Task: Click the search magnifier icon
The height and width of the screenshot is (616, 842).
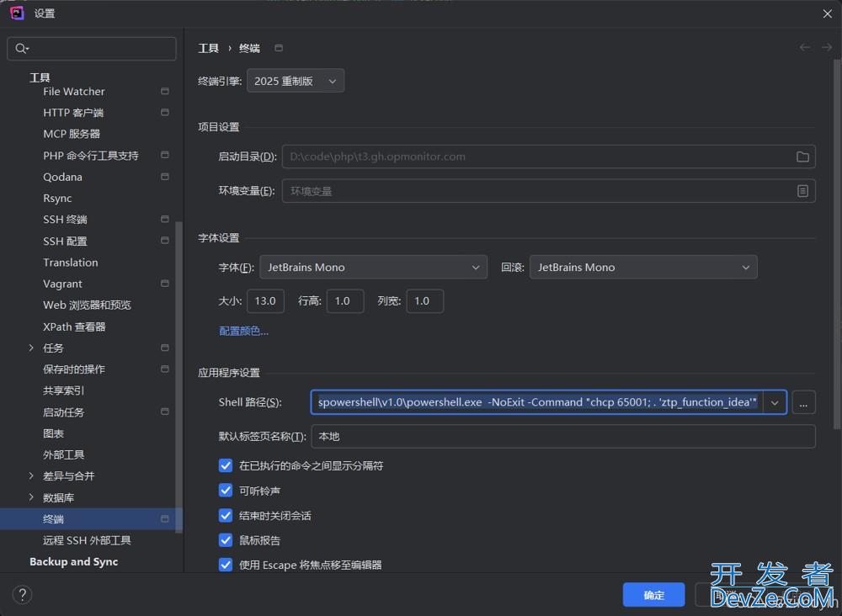Action: 21,48
